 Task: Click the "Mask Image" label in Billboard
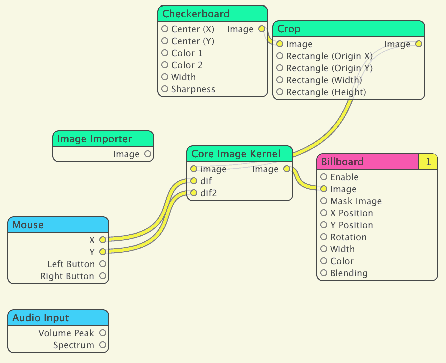tap(356, 201)
